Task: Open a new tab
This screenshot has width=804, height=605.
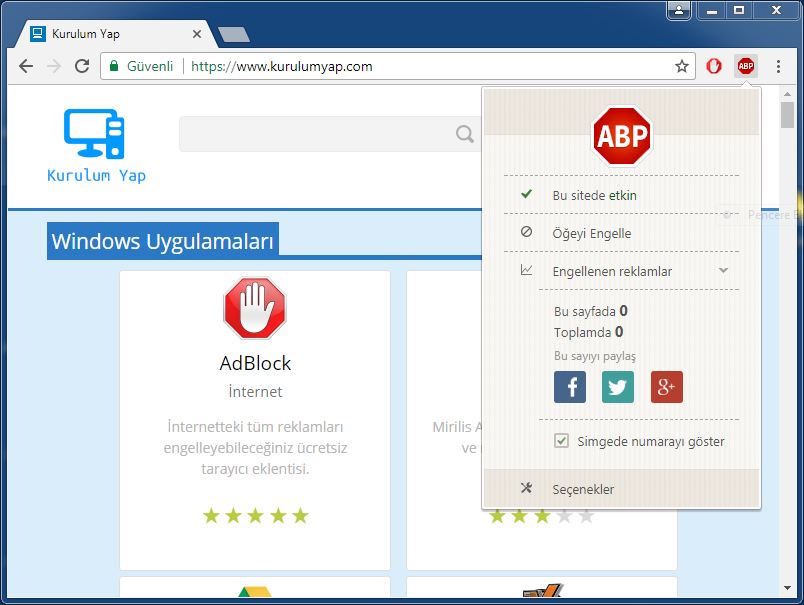Action: [x=234, y=34]
